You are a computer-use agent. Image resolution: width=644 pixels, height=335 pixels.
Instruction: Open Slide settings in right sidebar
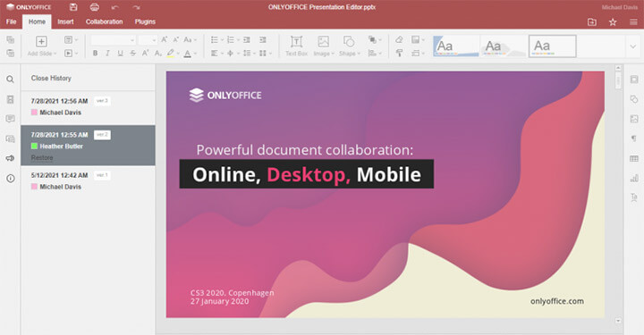pos(634,80)
